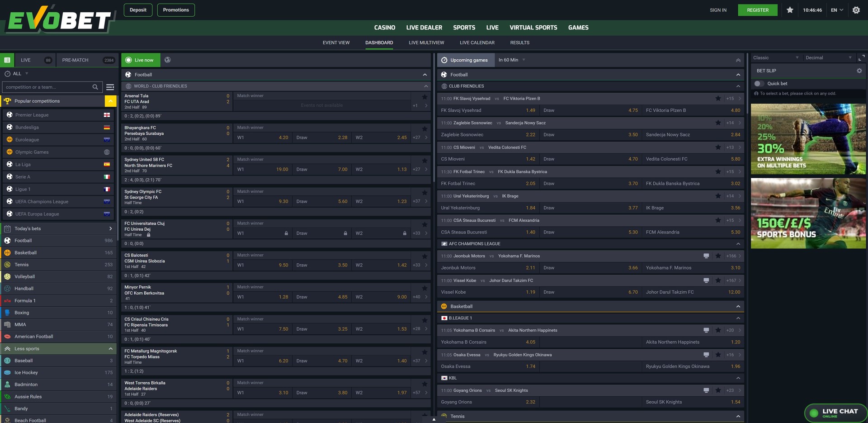Toggle Live now view
Screen dimensions: 868x423
pyautogui.click(x=140, y=60)
